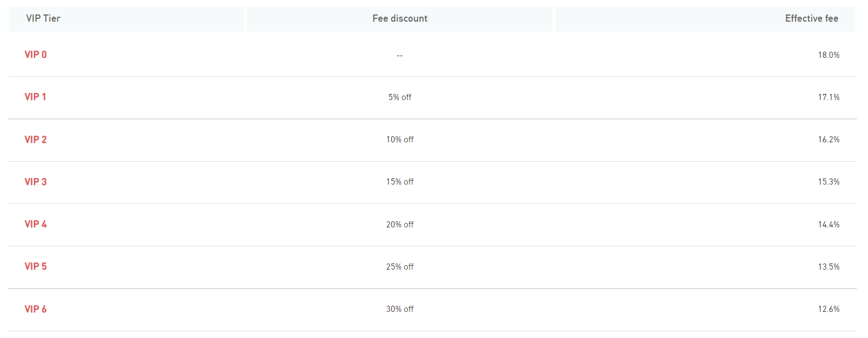Click the 10% off discount cell
The width and height of the screenshot is (868, 338).
point(400,140)
